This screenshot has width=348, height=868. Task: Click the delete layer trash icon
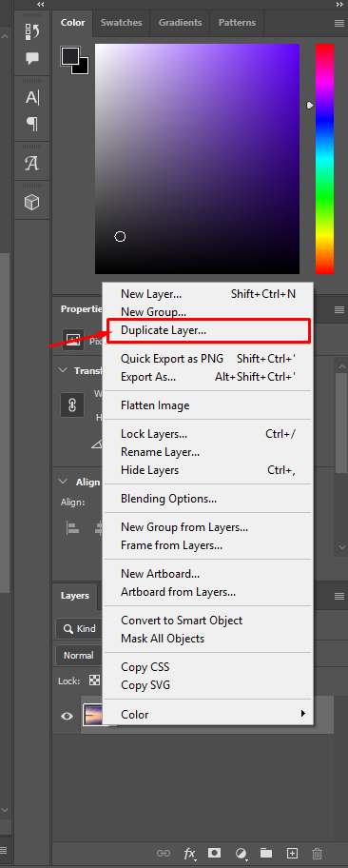click(x=317, y=854)
